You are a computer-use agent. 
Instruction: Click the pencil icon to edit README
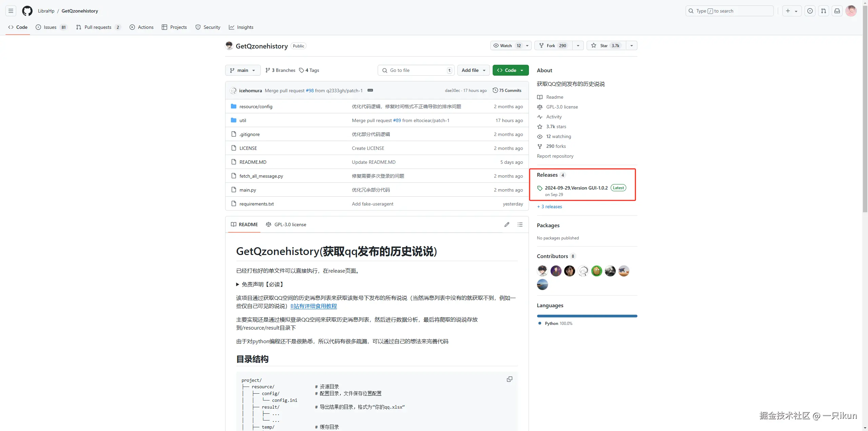[x=507, y=224]
